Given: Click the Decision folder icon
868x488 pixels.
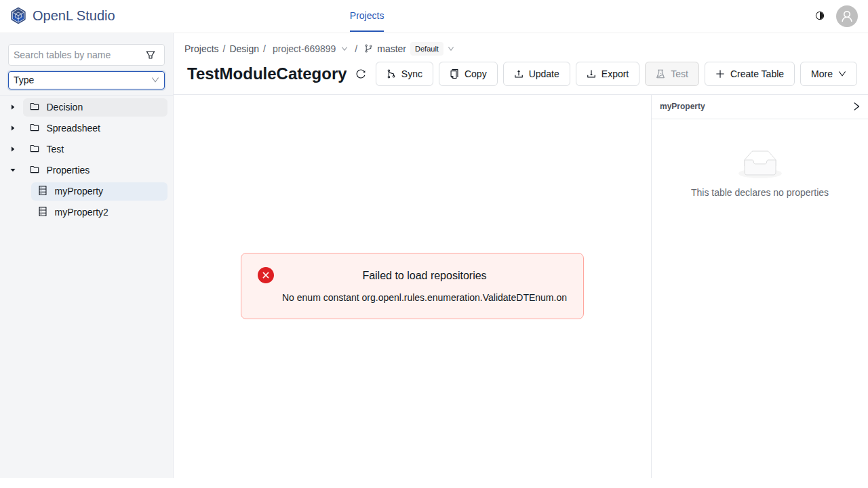Looking at the screenshot, I should point(35,107).
